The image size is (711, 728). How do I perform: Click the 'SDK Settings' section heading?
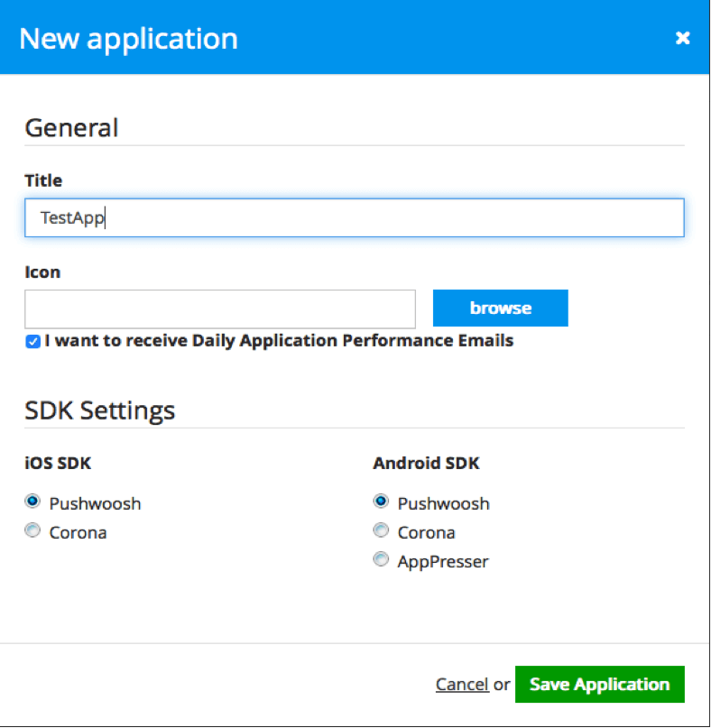tap(100, 410)
